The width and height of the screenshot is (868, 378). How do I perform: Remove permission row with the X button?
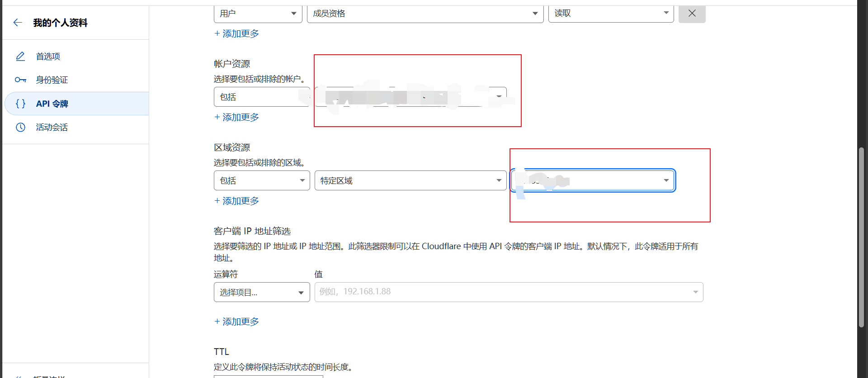pyautogui.click(x=692, y=14)
